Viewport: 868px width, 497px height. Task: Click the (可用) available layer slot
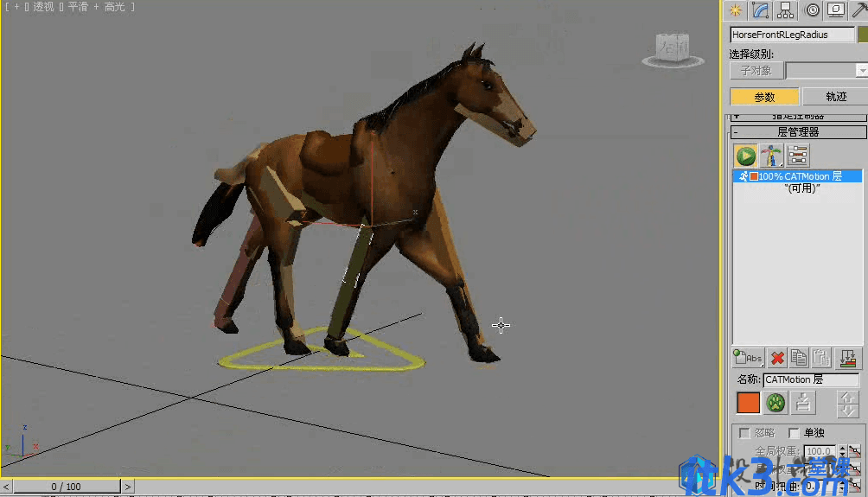(802, 188)
